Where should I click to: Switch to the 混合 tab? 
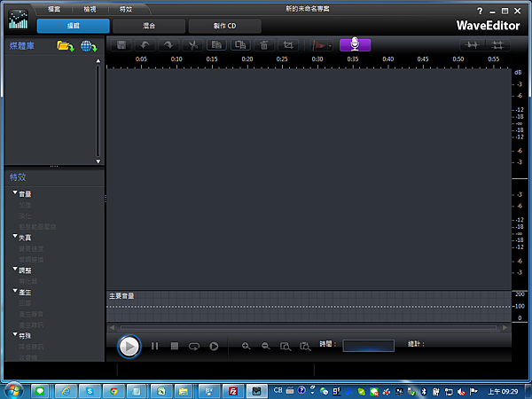[x=149, y=26]
